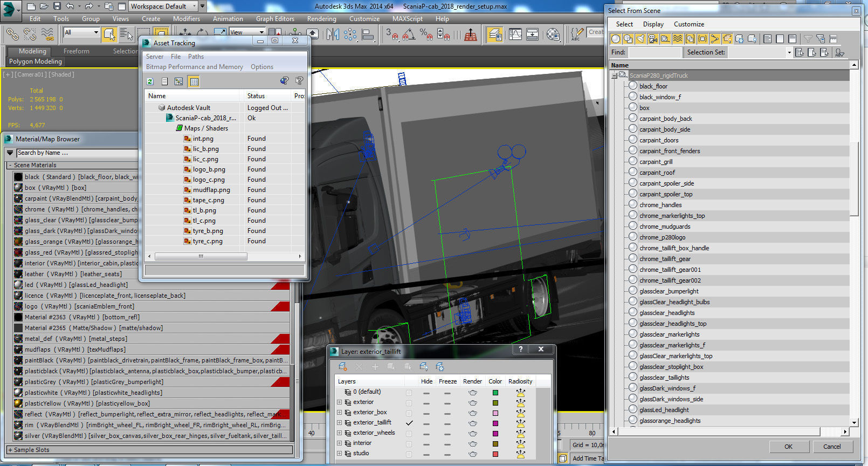868x466 pixels.
Task: Click the Polygon Modeling button
Action: pyautogui.click(x=36, y=61)
